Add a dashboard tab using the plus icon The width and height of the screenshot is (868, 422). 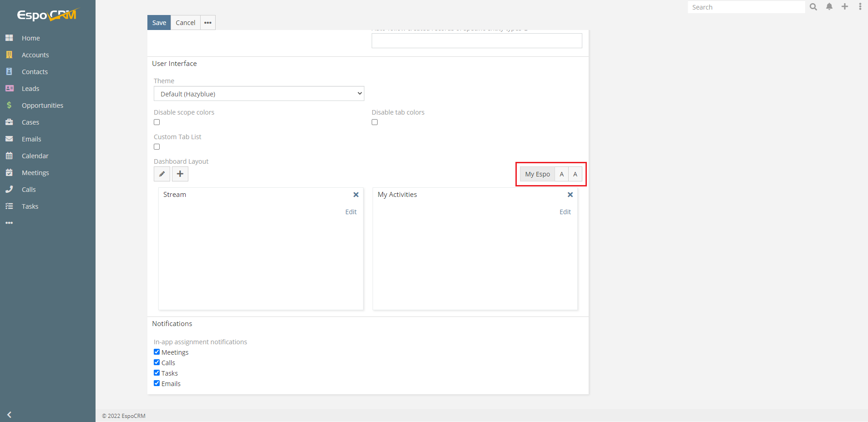[180, 174]
